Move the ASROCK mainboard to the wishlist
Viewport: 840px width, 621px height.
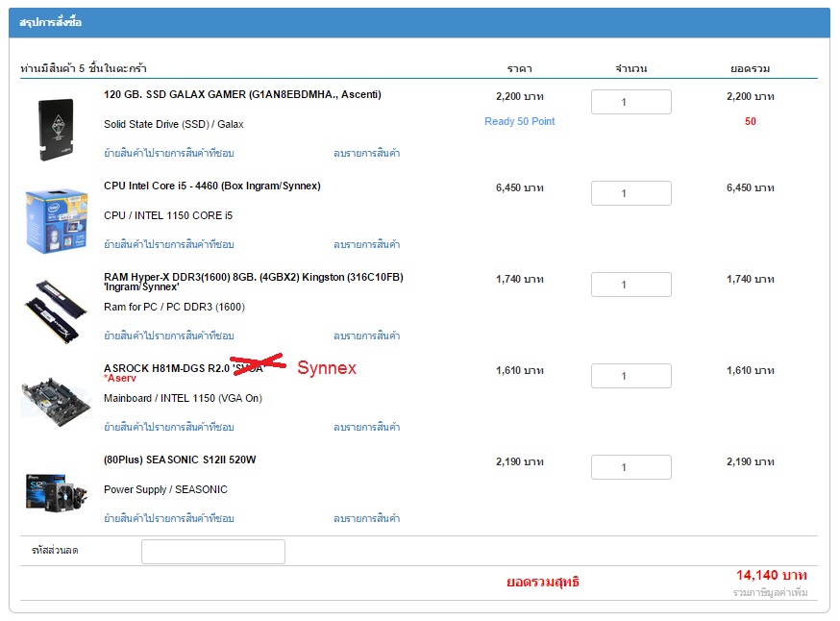click(x=169, y=427)
